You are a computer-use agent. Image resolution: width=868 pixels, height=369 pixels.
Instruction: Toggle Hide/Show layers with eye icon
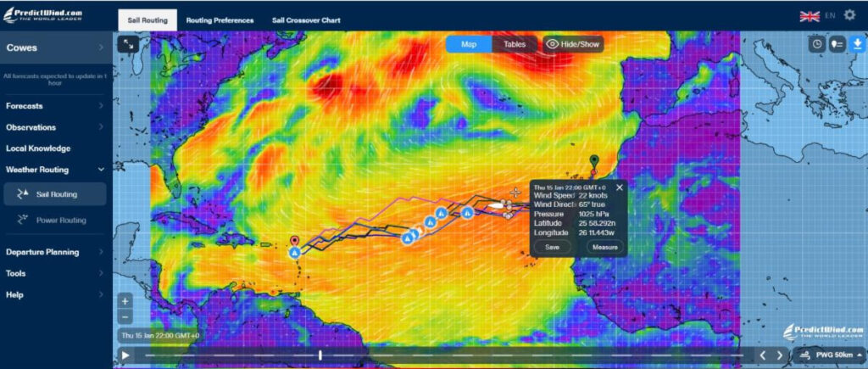tap(573, 44)
